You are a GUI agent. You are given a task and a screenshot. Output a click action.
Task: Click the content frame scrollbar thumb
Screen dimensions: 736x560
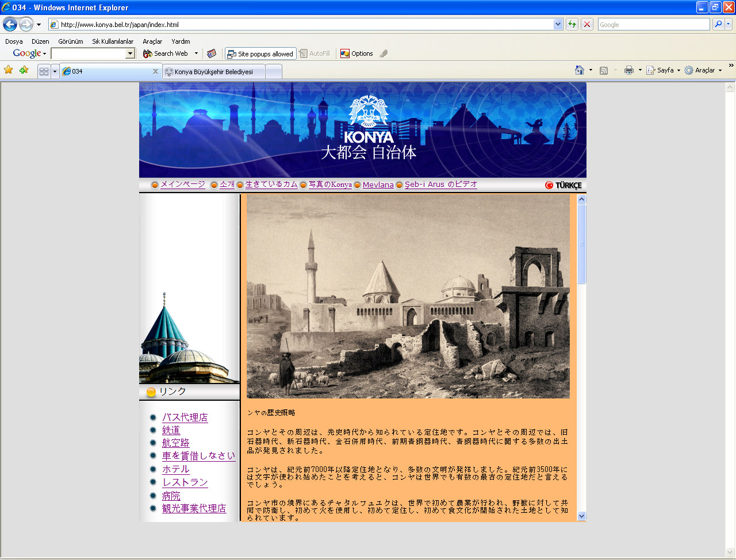point(581,244)
